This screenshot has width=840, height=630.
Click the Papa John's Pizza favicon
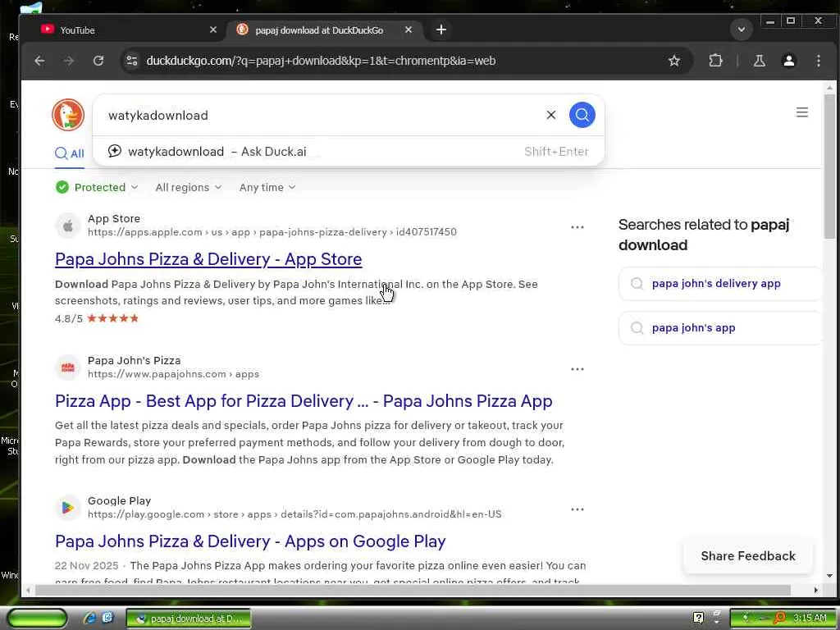tap(68, 367)
